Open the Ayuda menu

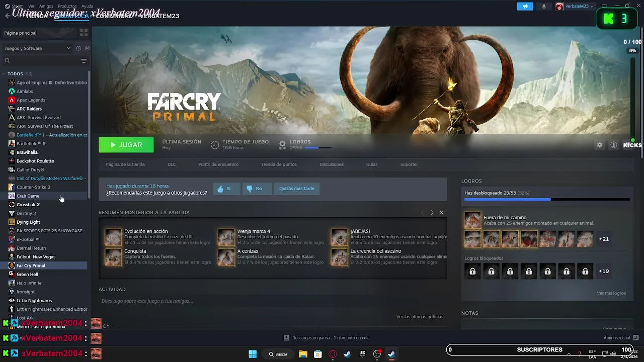click(87, 6)
